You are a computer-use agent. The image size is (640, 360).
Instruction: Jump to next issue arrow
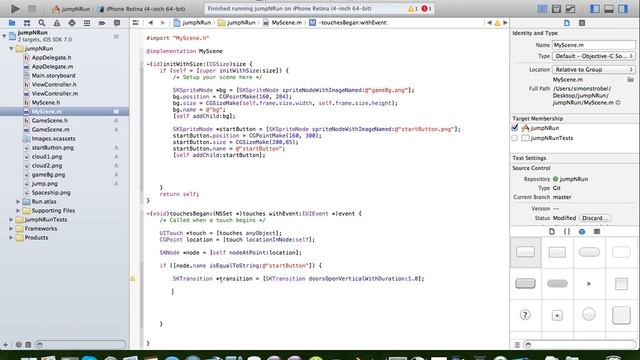505,23
